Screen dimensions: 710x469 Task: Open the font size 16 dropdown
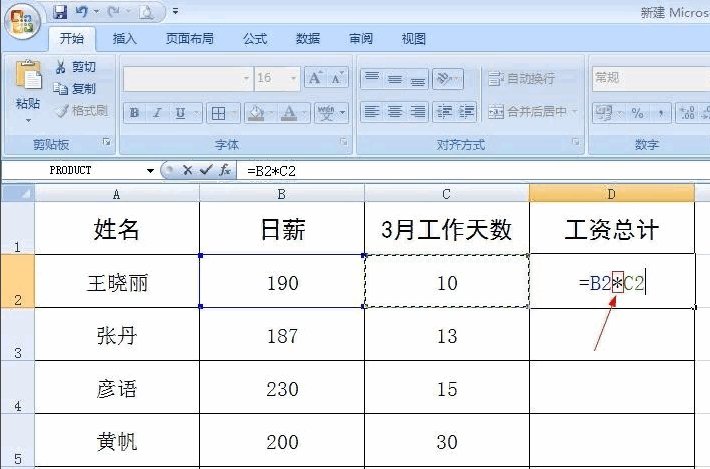(x=293, y=78)
